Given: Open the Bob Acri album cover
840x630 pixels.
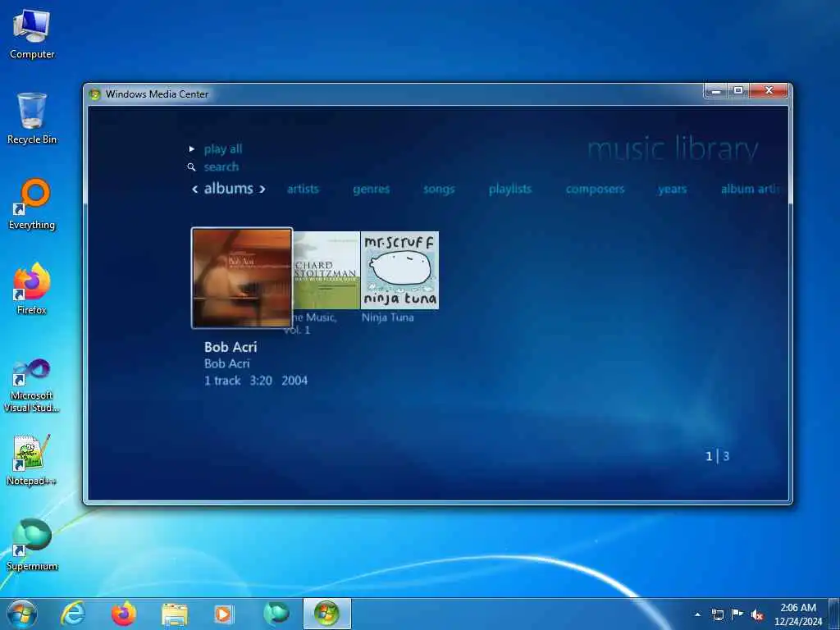Looking at the screenshot, I should 242,278.
